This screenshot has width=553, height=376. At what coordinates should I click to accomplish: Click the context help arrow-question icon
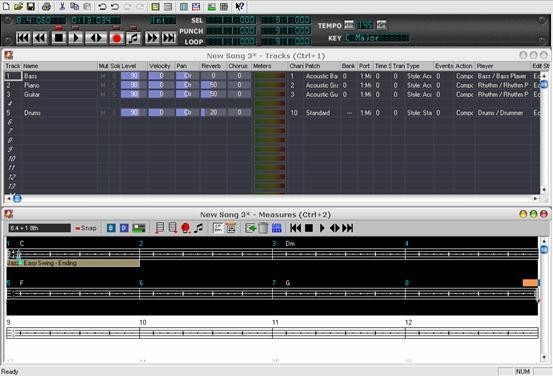point(240,6)
